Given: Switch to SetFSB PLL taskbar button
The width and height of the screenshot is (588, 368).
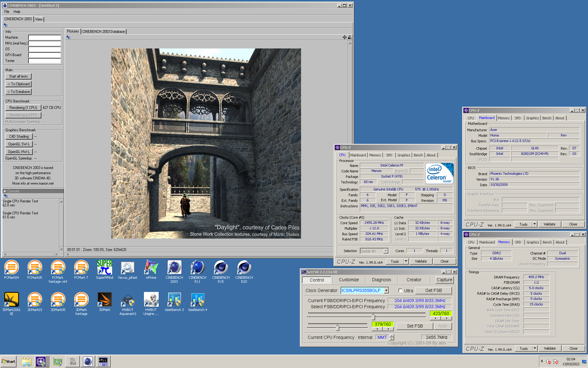Looking at the screenshot, I should coord(103,362).
